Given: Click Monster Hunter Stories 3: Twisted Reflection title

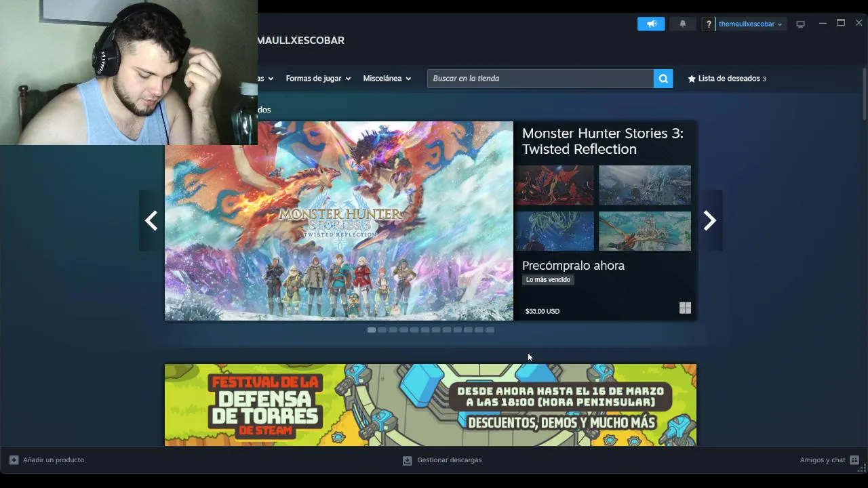Looking at the screenshot, I should point(603,141).
